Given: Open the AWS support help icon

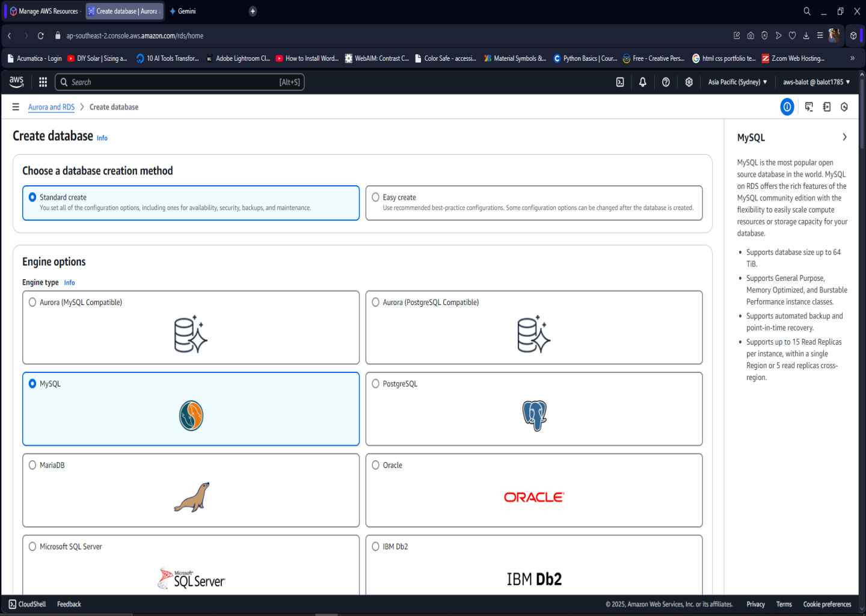Looking at the screenshot, I should click(666, 82).
